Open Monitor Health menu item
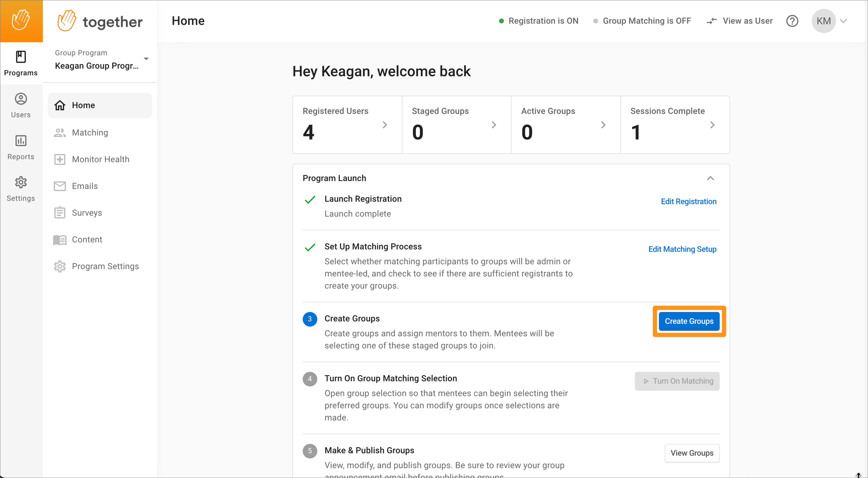The image size is (868, 478). [x=100, y=159]
